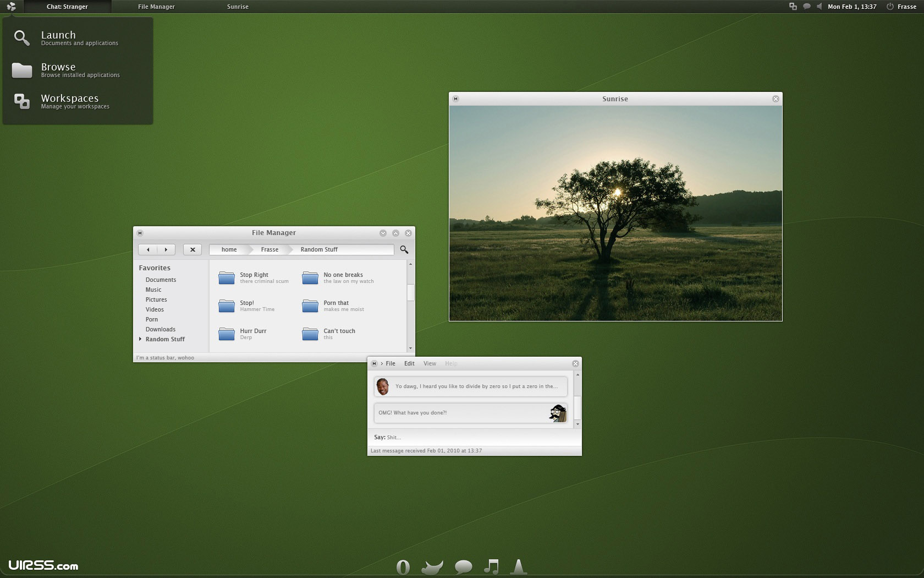Click workspaces icon in system tray

click(793, 7)
